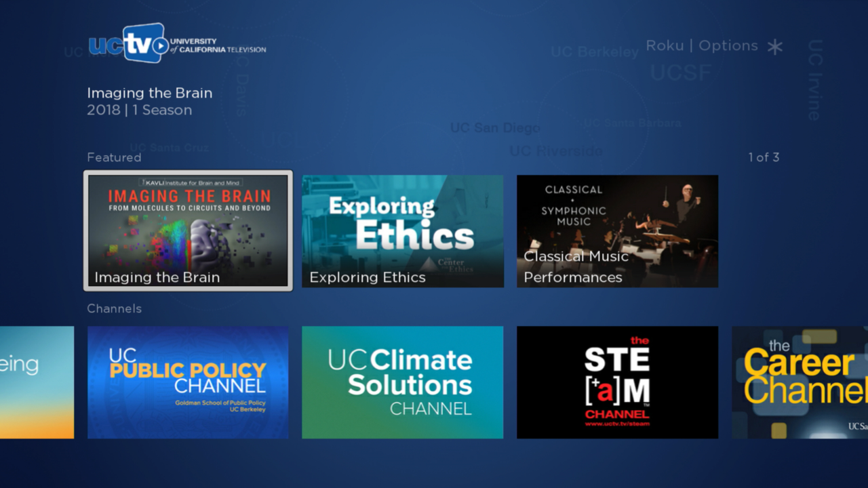Viewport: 868px width, 488px height.
Task: Open Roku options asterisk icon
Action: point(775,47)
